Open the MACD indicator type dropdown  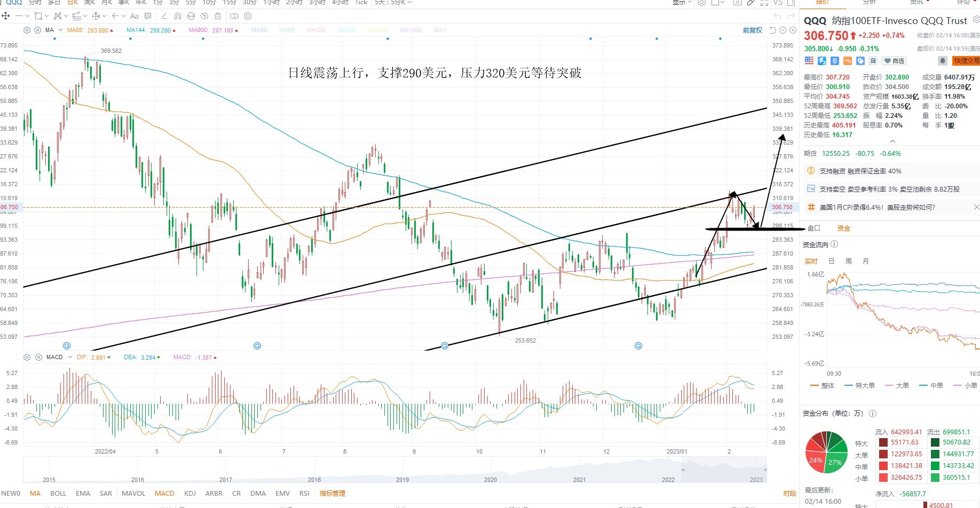[69, 357]
